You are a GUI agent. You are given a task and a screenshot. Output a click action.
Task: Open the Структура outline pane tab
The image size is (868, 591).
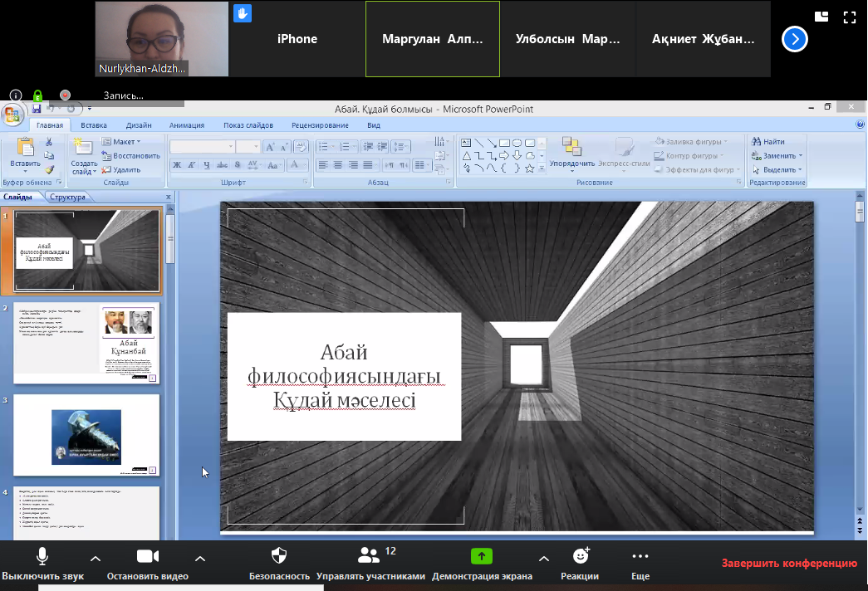[x=68, y=198]
